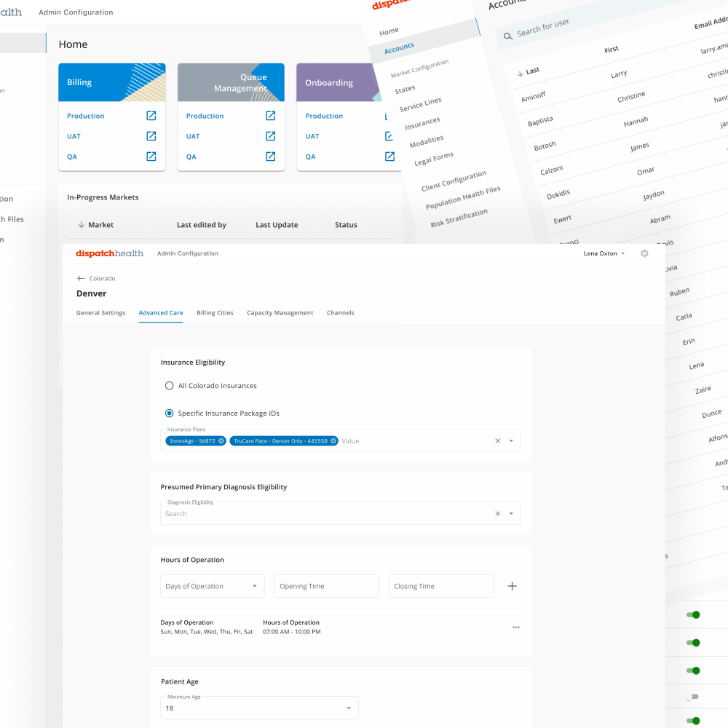The height and width of the screenshot is (728, 728).
Task: Click the settings gear icon
Action: click(644, 253)
